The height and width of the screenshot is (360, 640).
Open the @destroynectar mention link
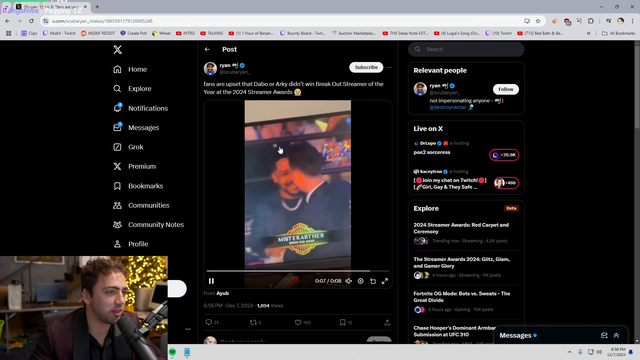(x=448, y=107)
